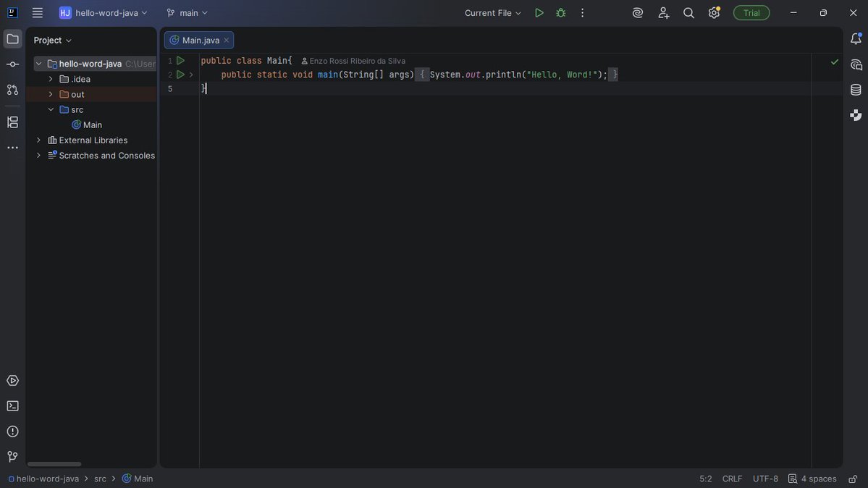Change CRLF line separator
Screen dimensions: 868x488
732,479
